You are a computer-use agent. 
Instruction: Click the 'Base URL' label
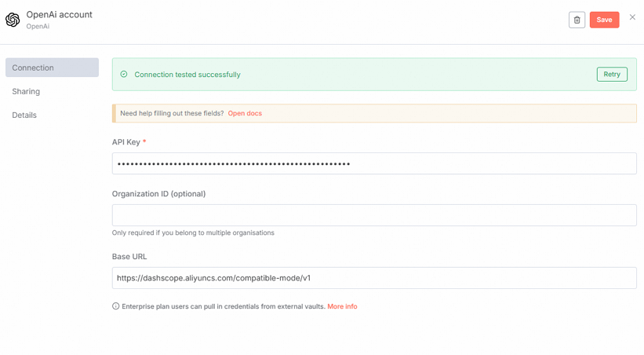(129, 257)
